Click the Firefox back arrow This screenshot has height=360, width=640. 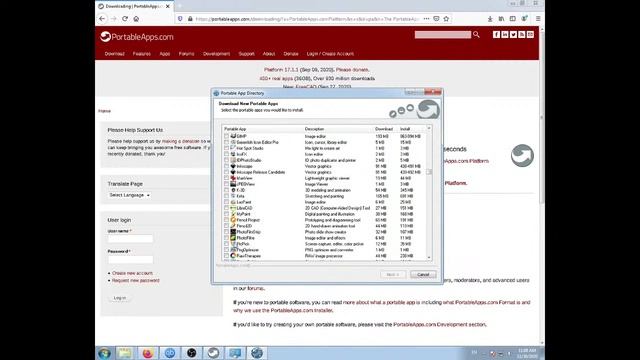click(x=102, y=19)
